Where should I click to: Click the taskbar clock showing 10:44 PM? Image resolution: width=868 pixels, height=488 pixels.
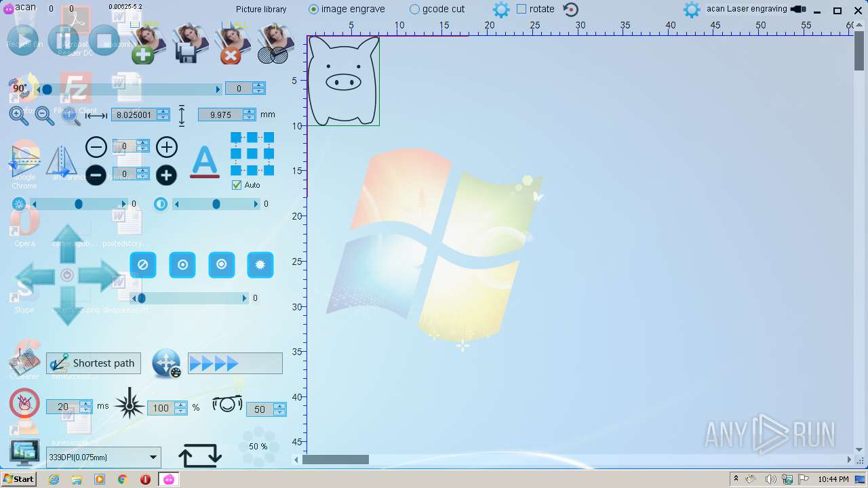click(833, 479)
